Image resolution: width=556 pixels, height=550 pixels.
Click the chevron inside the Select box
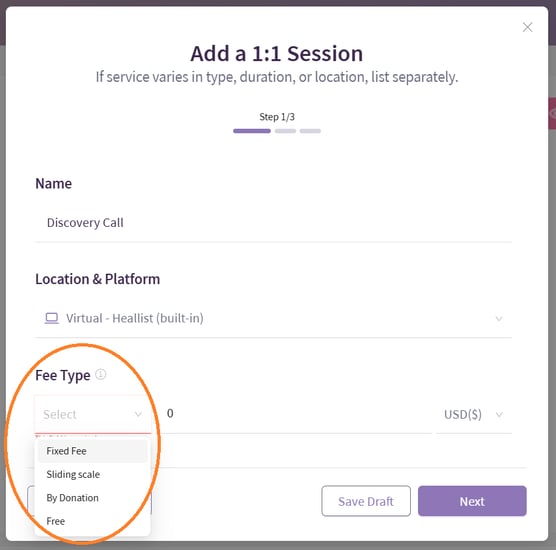point(138,414)
